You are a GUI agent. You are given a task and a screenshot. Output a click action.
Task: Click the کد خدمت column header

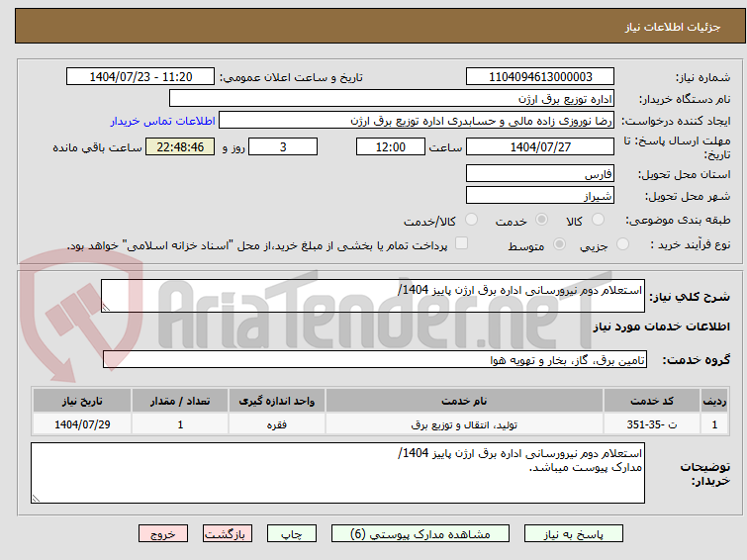click(x=651, y=401)
